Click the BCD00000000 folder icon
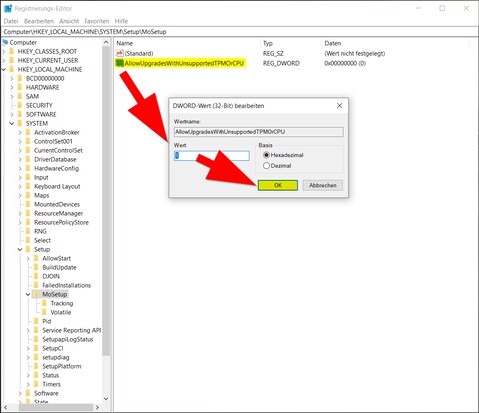Screen dimensions: 479x413 (20, 78)
